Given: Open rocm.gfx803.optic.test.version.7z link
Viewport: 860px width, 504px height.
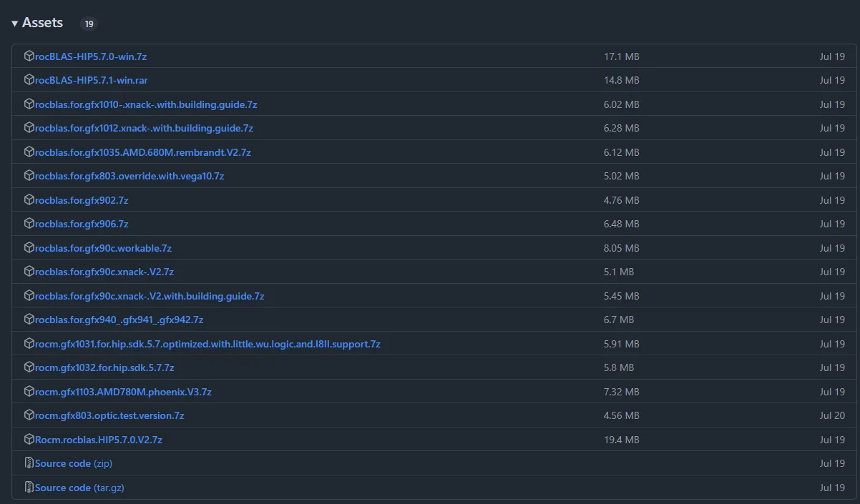Looking at the screenshot, I should tap(109, 415).
